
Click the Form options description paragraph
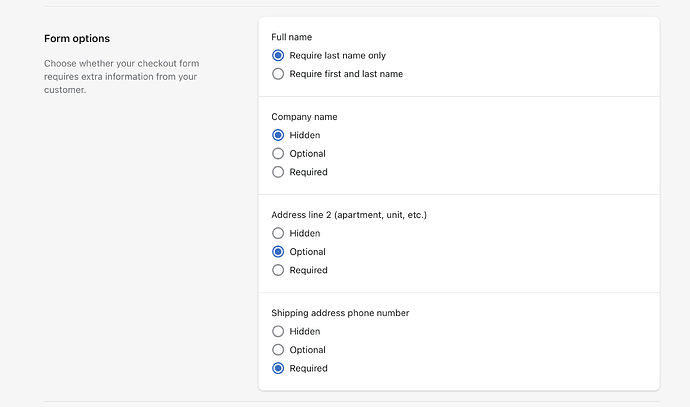[x=121, y=76]
